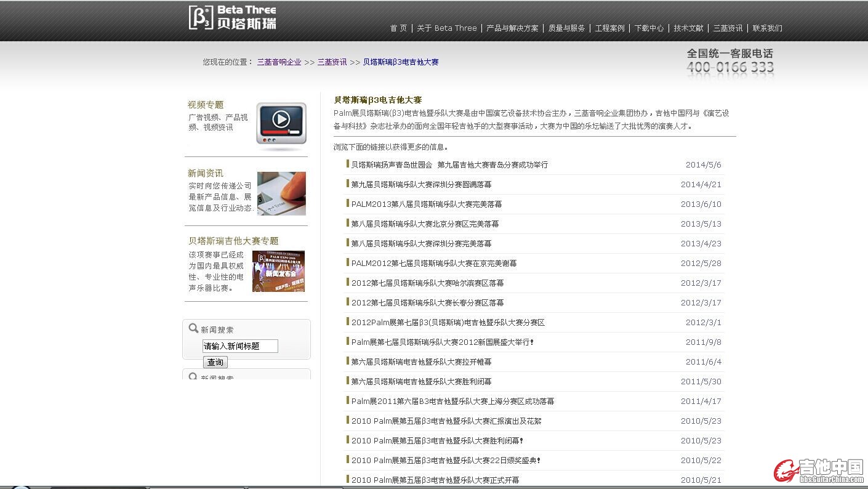Image resolution: width=868 pixels, height=489 pixels.
Task: Click the 查询 search button
Action: [x=215, y=362]
